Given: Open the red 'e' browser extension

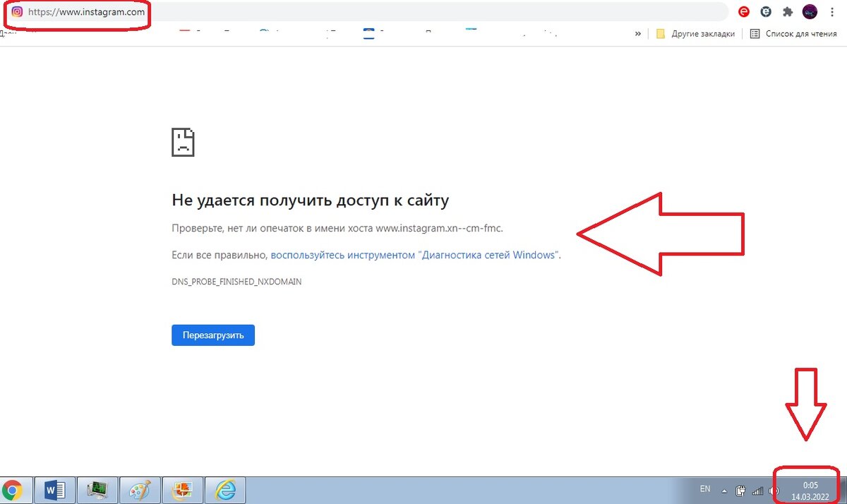Looking at the screenshot, I should 743,12.
